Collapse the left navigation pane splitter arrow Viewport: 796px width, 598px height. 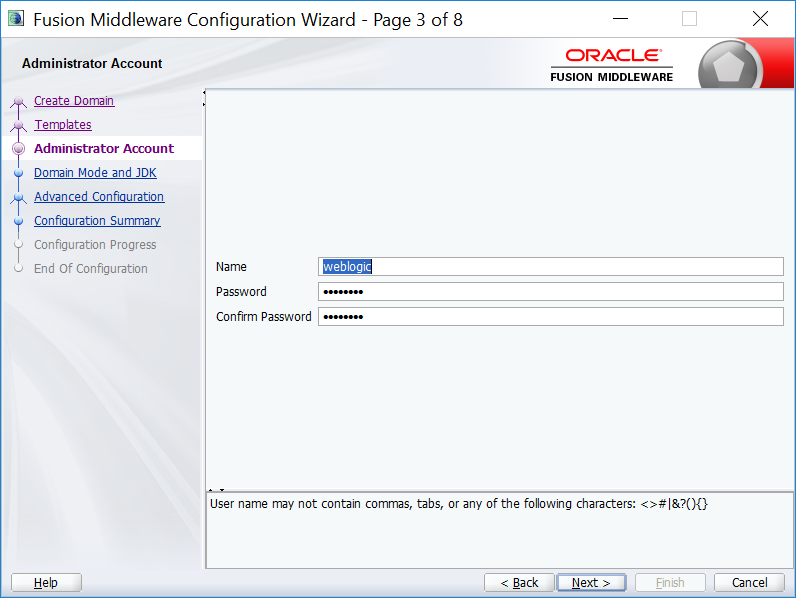coord(204,94)
